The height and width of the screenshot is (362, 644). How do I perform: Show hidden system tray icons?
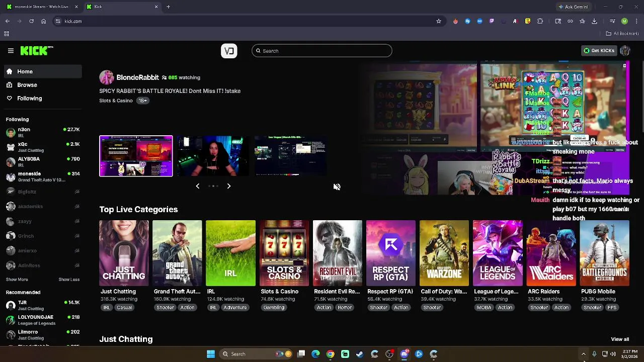tap(583, 354)
